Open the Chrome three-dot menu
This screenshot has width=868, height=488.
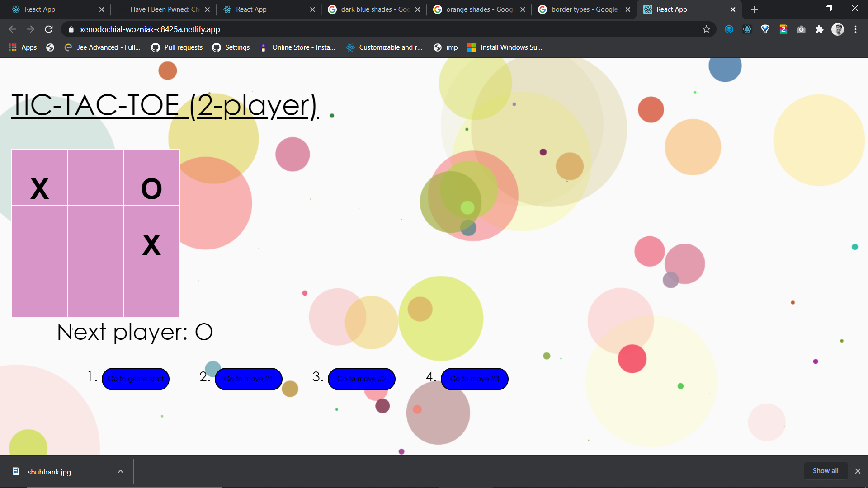pos(855,29)
